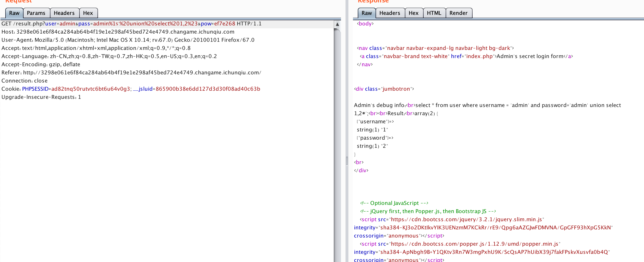Switch to the Params tab of the Request
This screenshot has height=262, width=644.
click(36, 13)
